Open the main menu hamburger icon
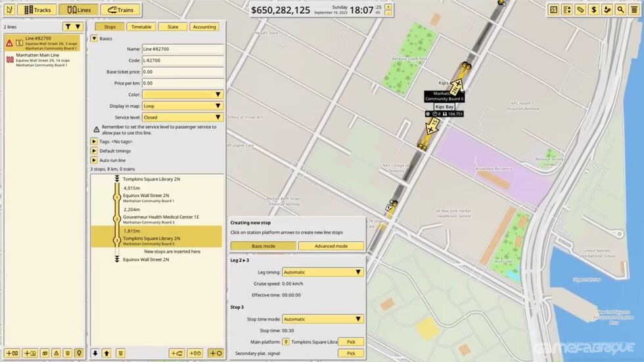The image size is (644, 362). click(x=634, y=9)
